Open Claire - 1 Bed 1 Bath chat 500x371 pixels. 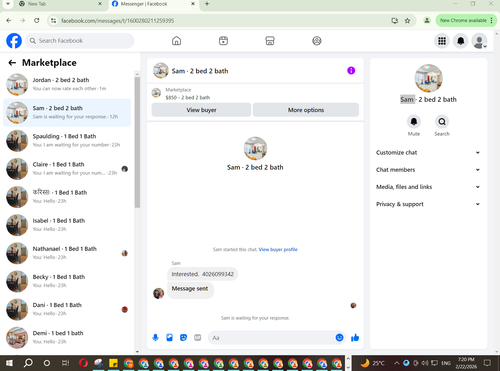pos(67,169)
